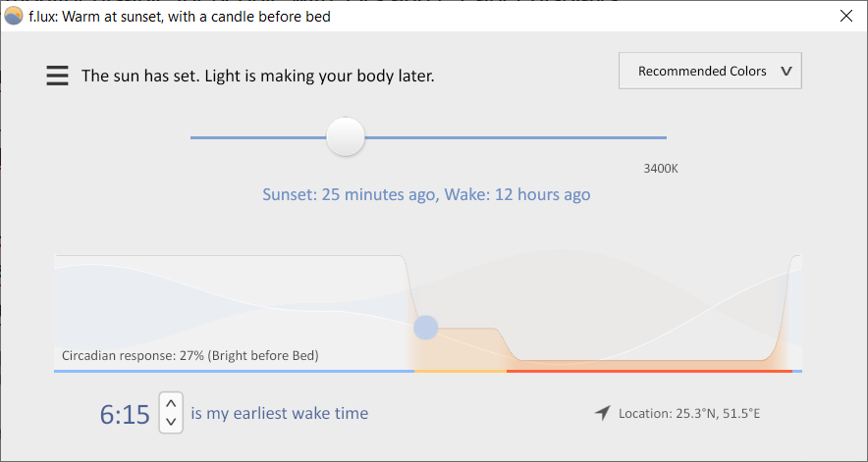
Task: Increase wake time with the up arrow
Action: pos(171,402)
